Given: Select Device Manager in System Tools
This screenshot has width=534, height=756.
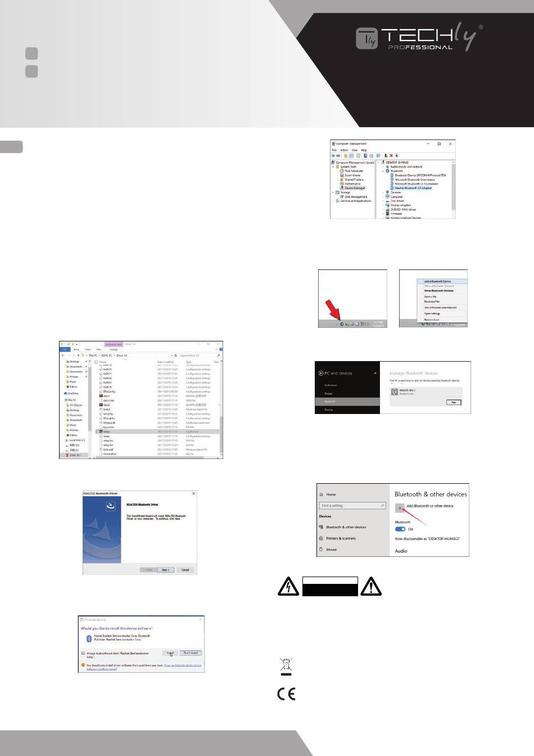Looking at the screenshot, I should 354,188.
